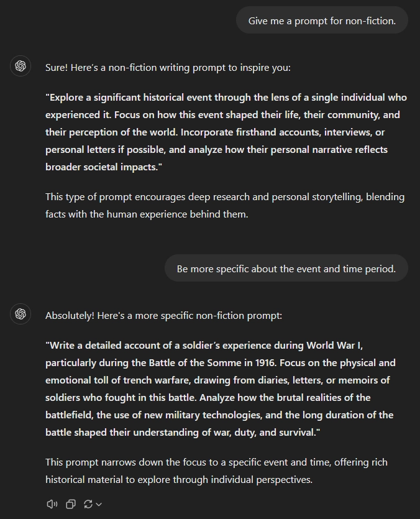This screenshot has width=420, height=519.
Task: Click the ChatGPT logo beside the "Sure!" reply
Action: pos(21,67)
